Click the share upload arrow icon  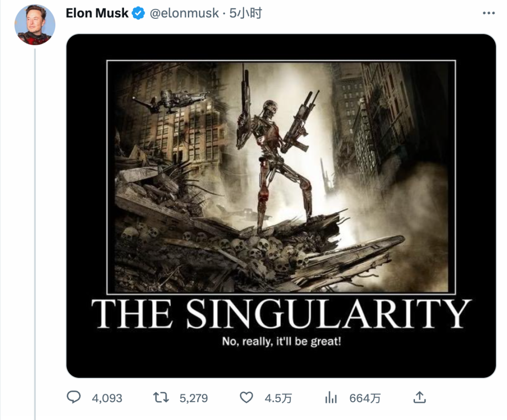coord(419,398)
